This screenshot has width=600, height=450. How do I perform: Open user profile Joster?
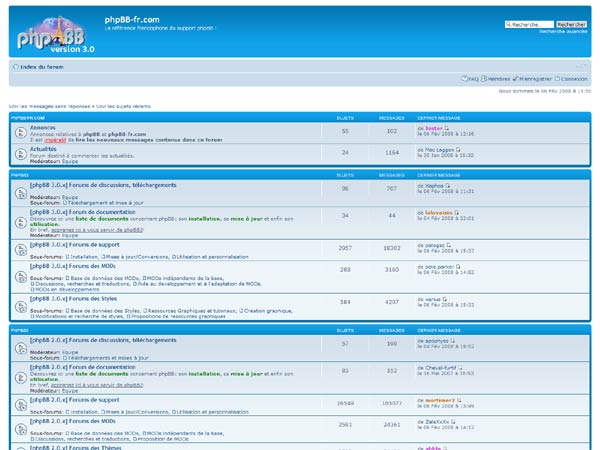[x=434, y=128]
